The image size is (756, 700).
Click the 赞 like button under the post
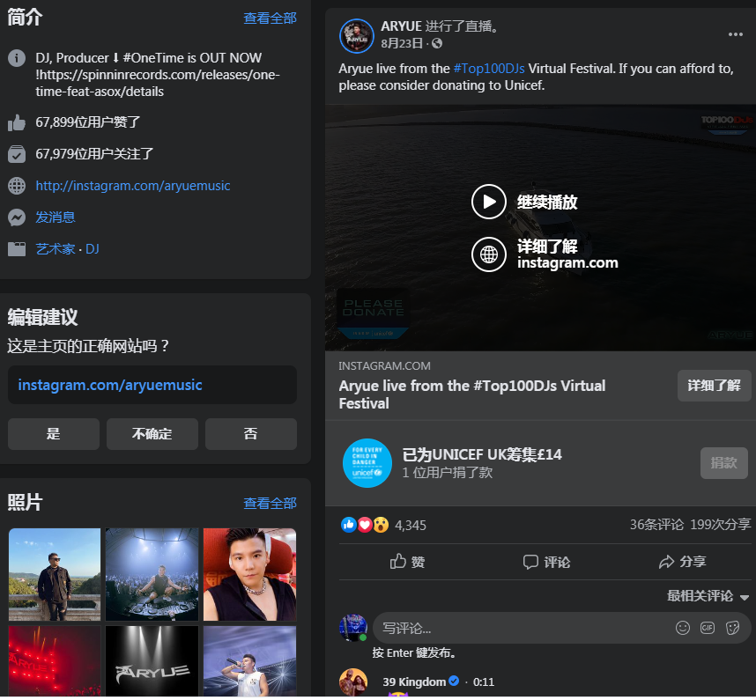pyautogui.click(x=407, y=562)
